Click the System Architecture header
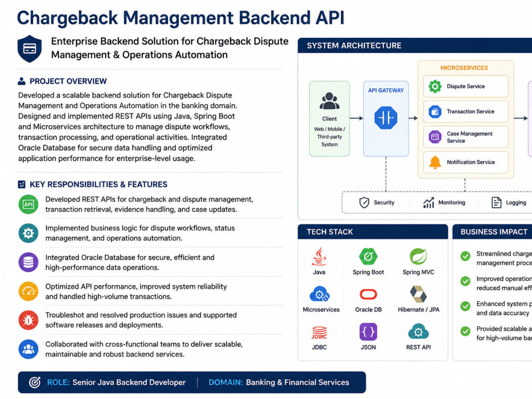532x399 pixels. (414, 45)
